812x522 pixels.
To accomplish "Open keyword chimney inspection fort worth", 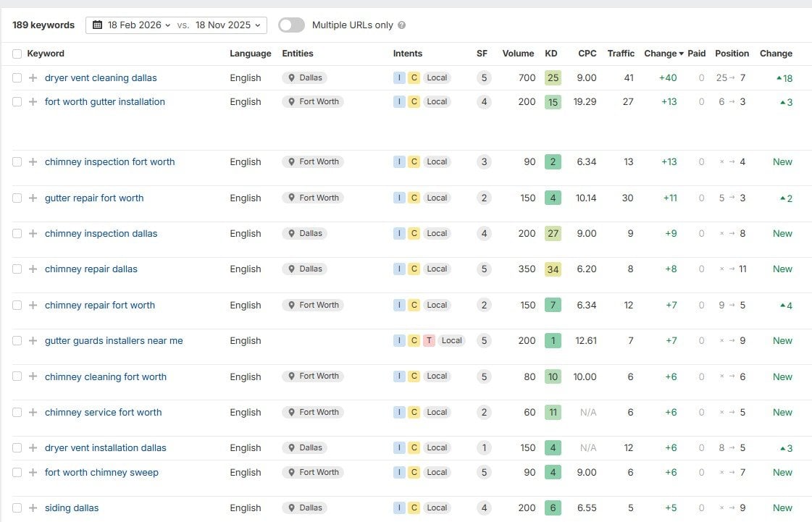I will coord(110,161).
